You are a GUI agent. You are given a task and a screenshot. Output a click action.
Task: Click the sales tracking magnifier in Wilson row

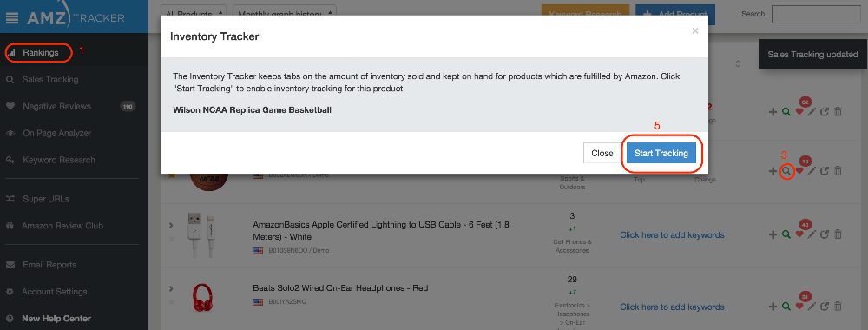pos(786,171)
